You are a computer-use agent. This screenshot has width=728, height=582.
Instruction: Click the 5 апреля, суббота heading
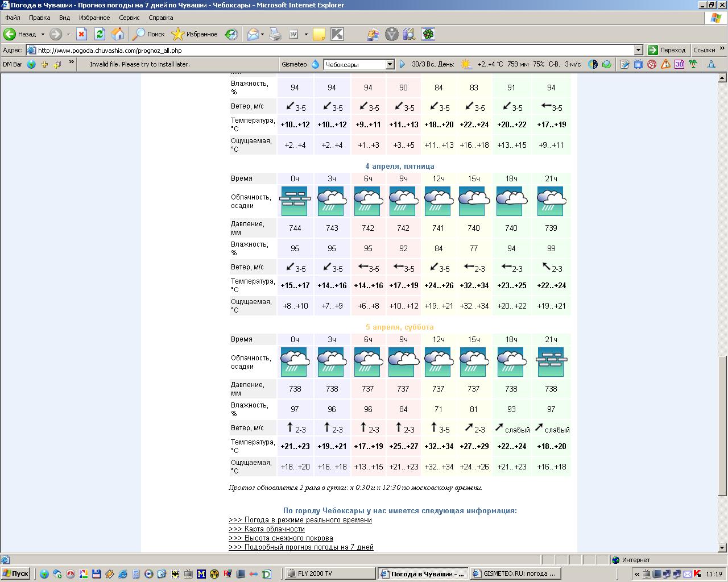[x=400, y=327]
